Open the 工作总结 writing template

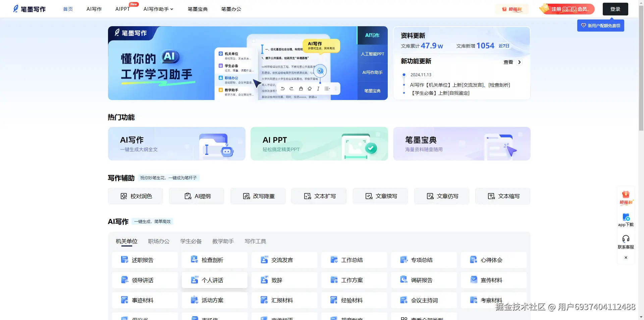click(354, 260)
